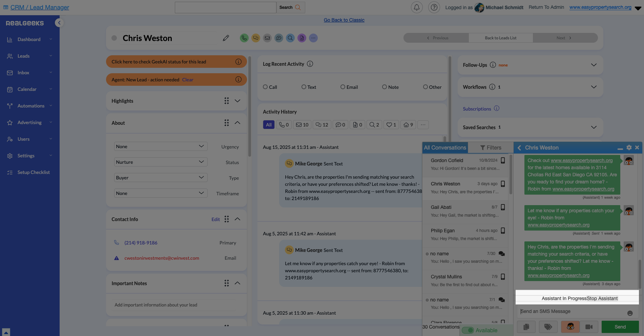Open Gordon Cofield conversation
The width and height of the screenshot is (644, 336).
pyautogui.click(x=465, y=164)
